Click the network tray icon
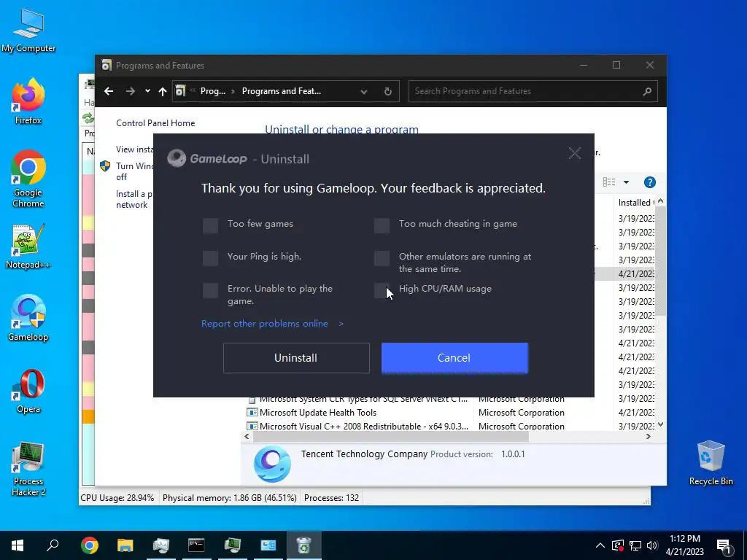The height and width of the screenshot is (560, 747). (635, 545)
